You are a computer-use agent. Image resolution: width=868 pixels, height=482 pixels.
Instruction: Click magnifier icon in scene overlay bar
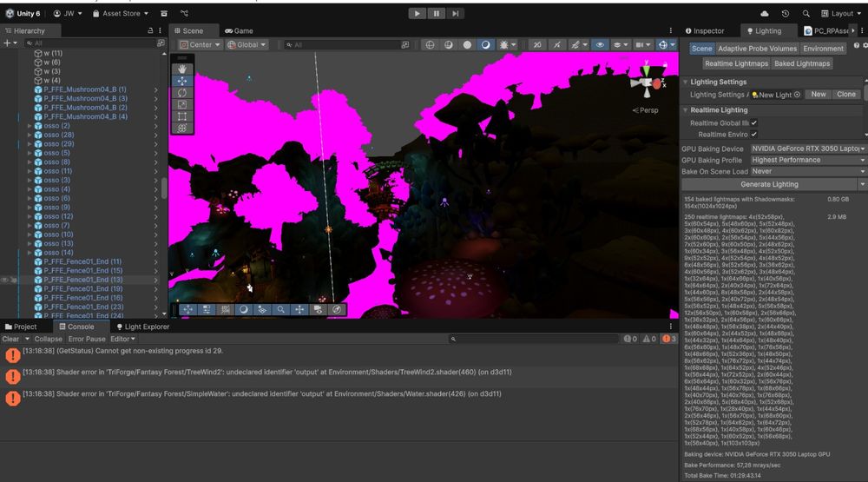coord(280,310)
